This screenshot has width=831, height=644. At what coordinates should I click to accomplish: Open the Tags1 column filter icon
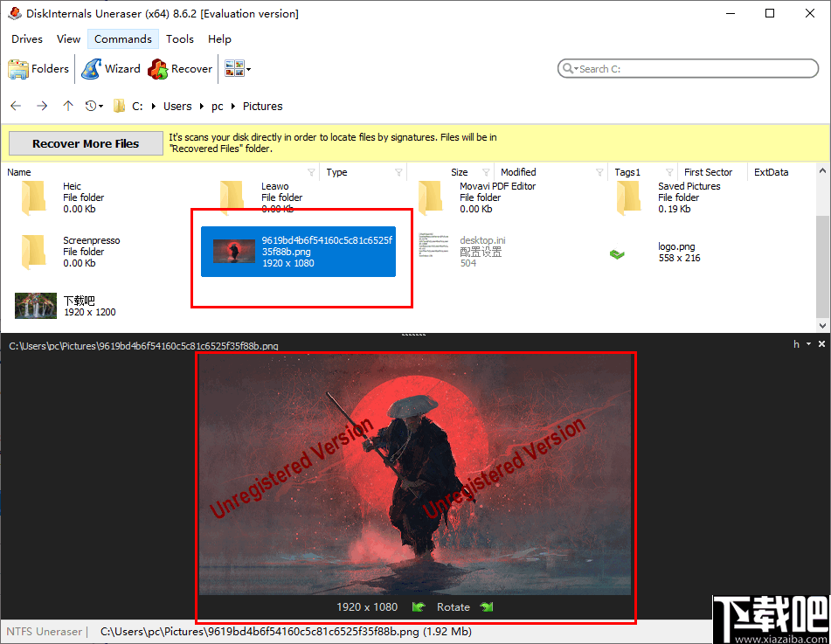tap(669, 172)
